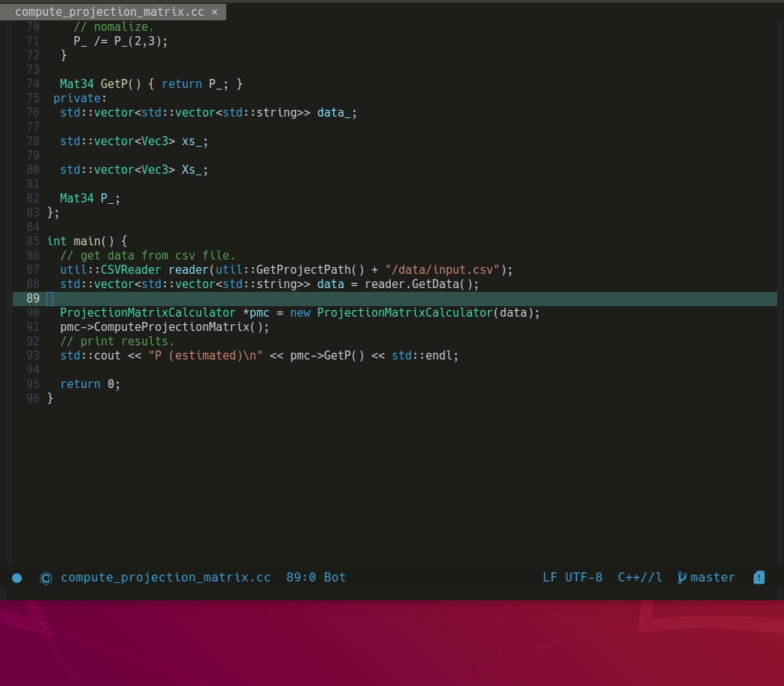Screen dimensions: 784x686
Task: Click the C++//l major mode indicator
Action: pos(640,578)
